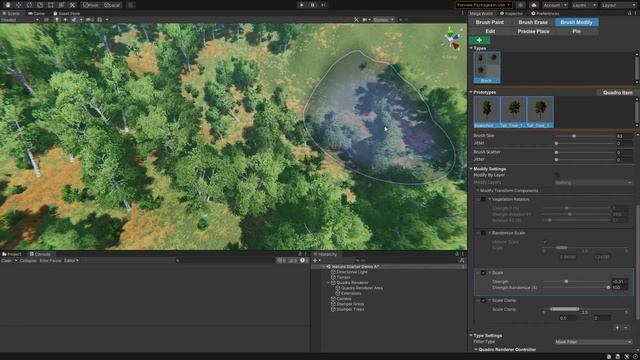Switch to the Inspector tab
The width and height of the screenshot is (640, 360).
pyautogui.click(x=511, y=13)
